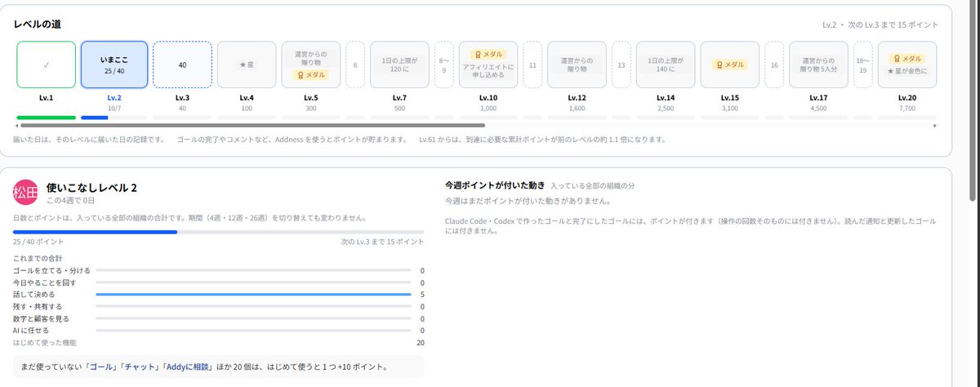Click the ★星 reward in Lv.4 card
980x387 pixels.
click(247, 64)
